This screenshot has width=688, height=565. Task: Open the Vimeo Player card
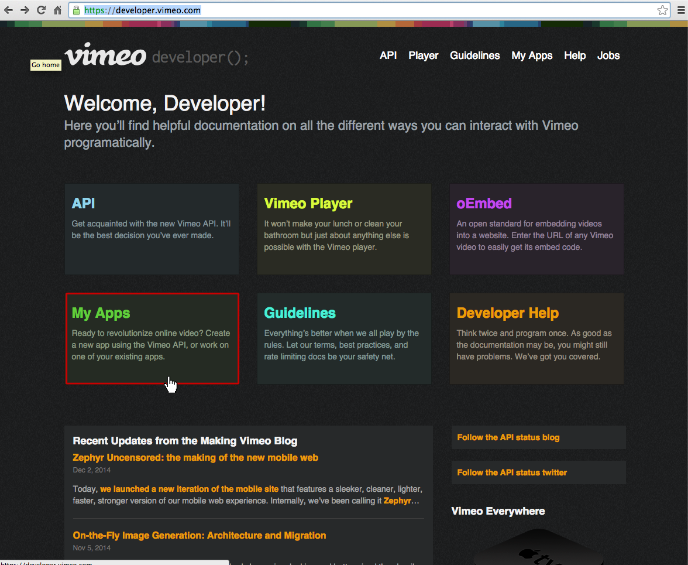coord(344,229)
